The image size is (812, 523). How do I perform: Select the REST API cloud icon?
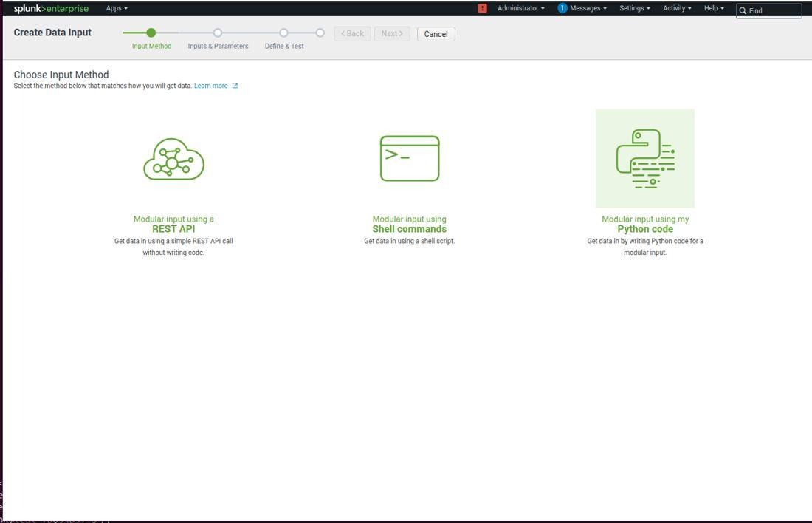[173, 159]
